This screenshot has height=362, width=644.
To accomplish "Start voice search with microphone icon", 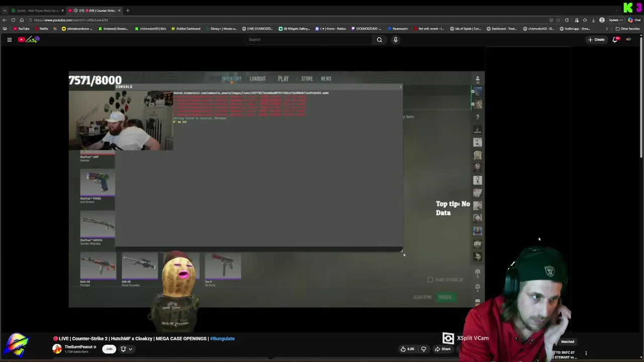I will [x=395, y=40].
